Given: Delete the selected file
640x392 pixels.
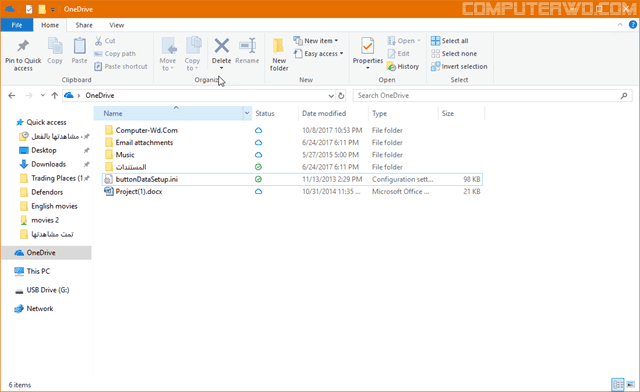Looking at the screenshot, I should [x=222, y=50].
